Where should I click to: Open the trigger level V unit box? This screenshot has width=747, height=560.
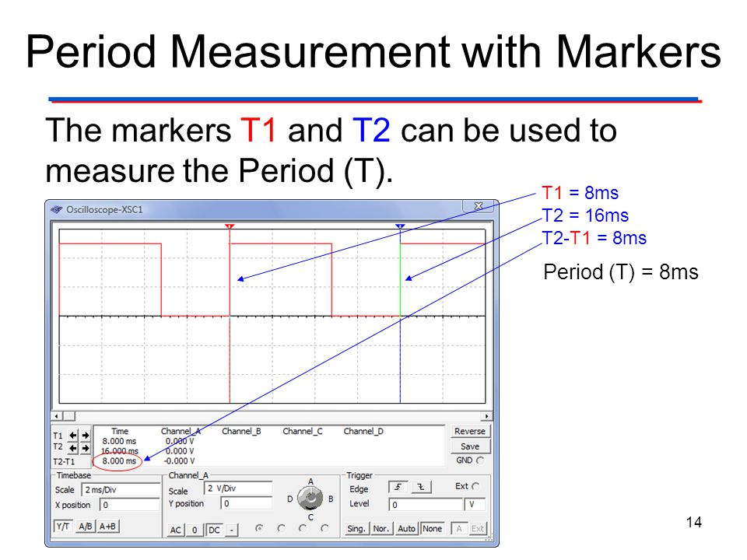475,504
